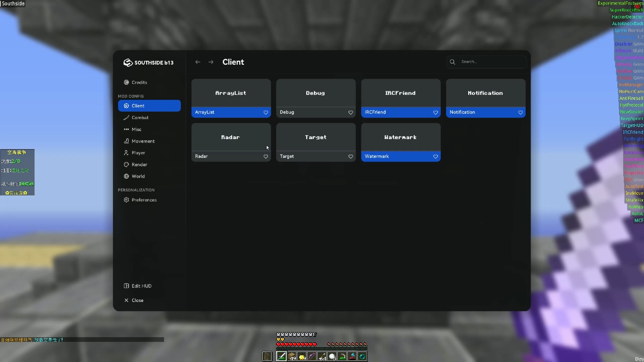
Task: Click into the Search field
Action: point(486,62)
